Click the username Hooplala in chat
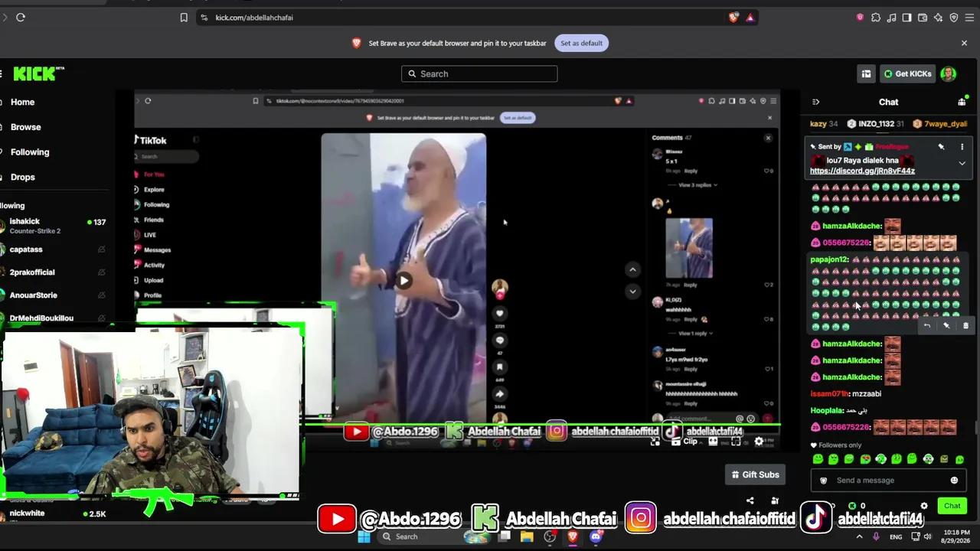The height and width of the screenshot is (551, 980). 827,410
